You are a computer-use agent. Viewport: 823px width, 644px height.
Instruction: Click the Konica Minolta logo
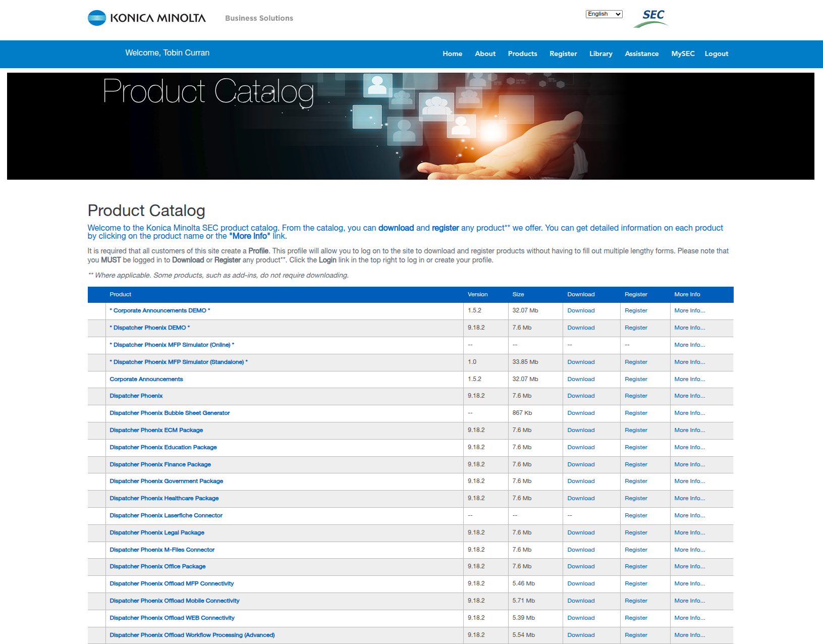pyautogui.click(x=147, y=18)
